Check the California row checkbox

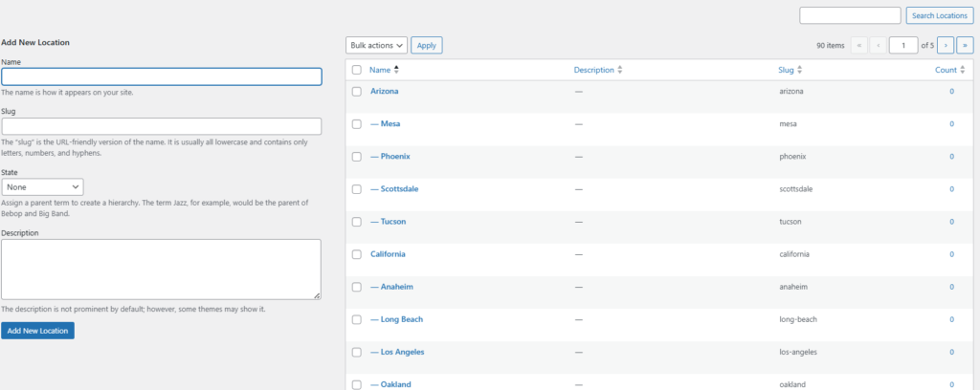click(357, 254)
